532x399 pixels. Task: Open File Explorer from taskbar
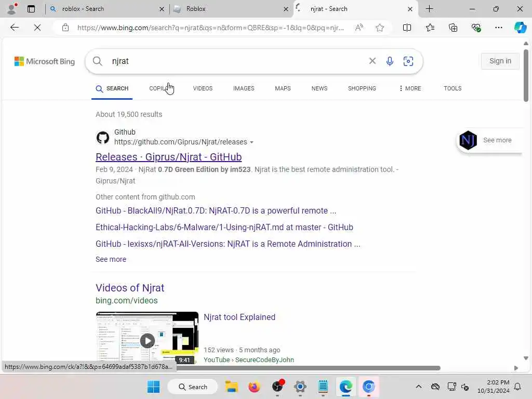pyautogui.click(x=231, y=387)
